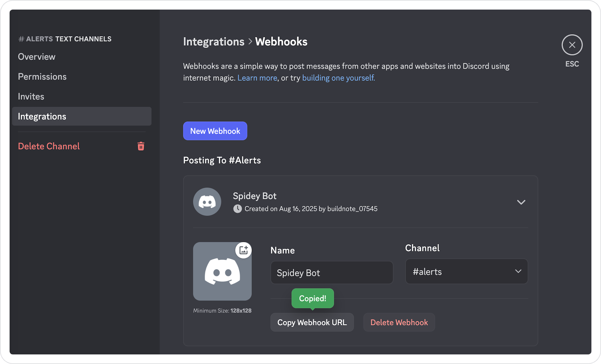Click the green Copied! tooltip

point(313,299)
